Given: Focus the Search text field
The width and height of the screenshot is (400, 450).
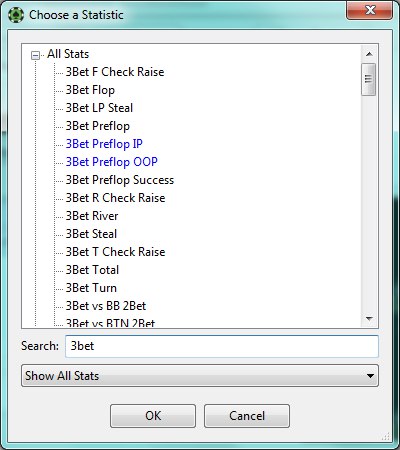Looking at the screenshot, I should (222, 346).
